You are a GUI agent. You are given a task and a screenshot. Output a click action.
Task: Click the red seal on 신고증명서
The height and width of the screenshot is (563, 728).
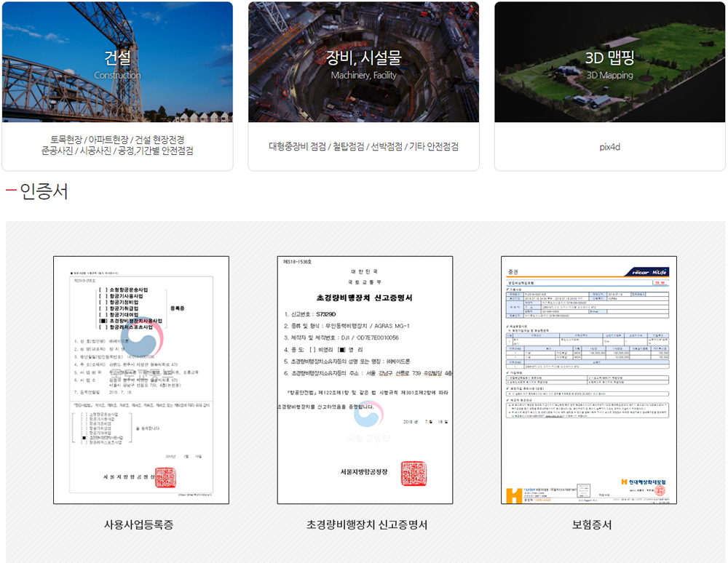pyautogui.click(x=413, y=472)
